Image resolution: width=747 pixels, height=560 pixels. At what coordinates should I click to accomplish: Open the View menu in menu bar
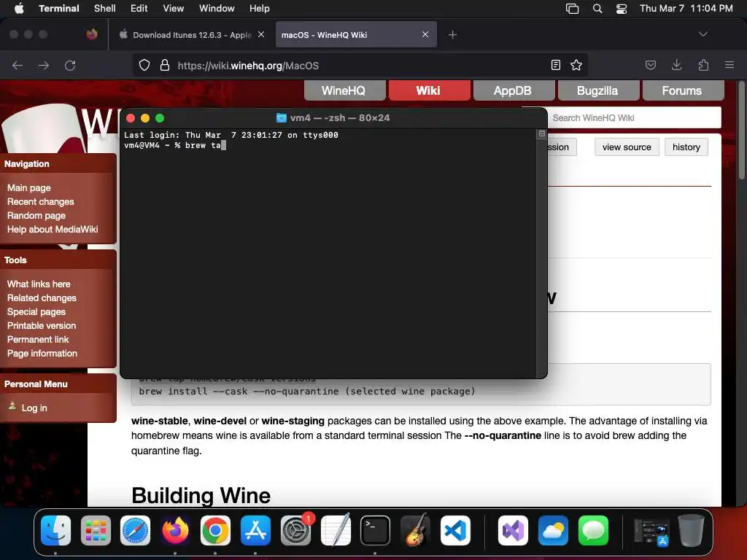click(x=174, y=9)
